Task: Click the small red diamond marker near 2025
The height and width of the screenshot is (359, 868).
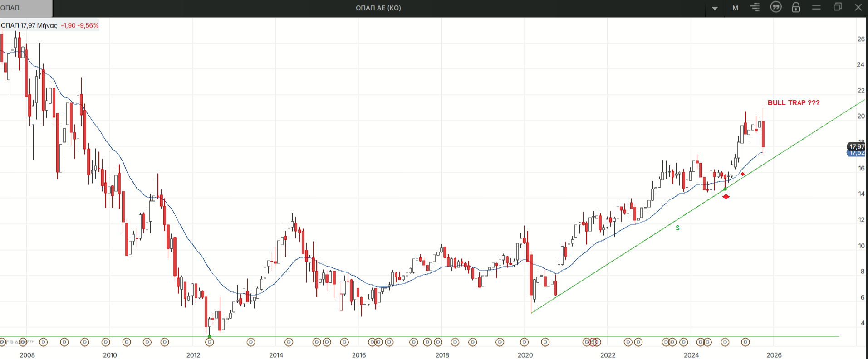Action: pos(743,174)
